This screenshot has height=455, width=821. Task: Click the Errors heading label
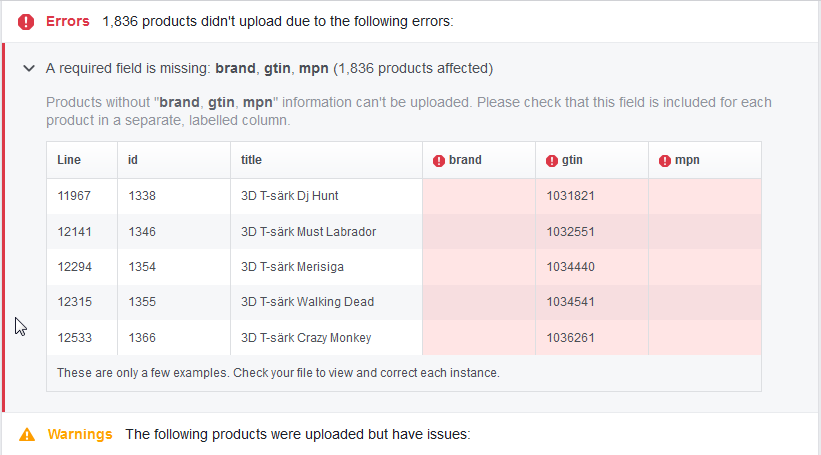pyautogui.click(x=68, y=21)
